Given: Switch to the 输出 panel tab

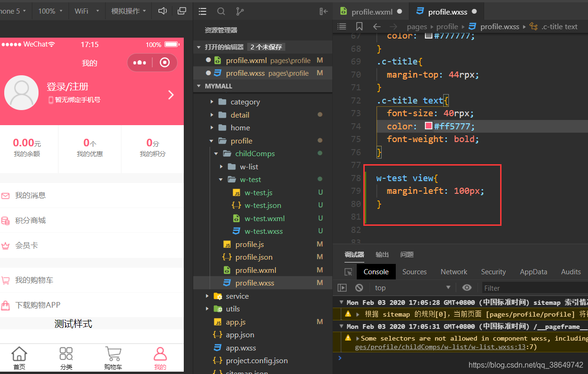Looking at the screenshot, I should [382, 255].
